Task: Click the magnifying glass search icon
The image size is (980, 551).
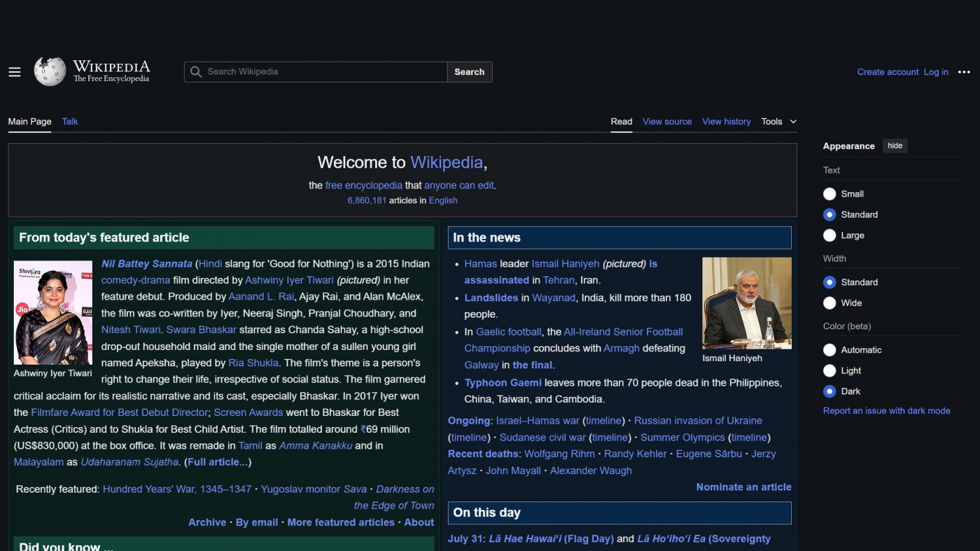Action: pos(195,71)
